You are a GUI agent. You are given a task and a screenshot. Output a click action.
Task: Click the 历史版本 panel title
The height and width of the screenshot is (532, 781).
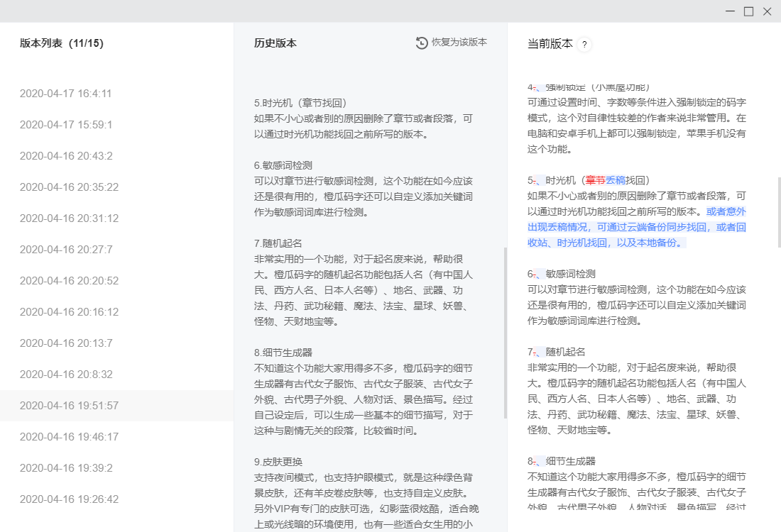coord(275,43)
